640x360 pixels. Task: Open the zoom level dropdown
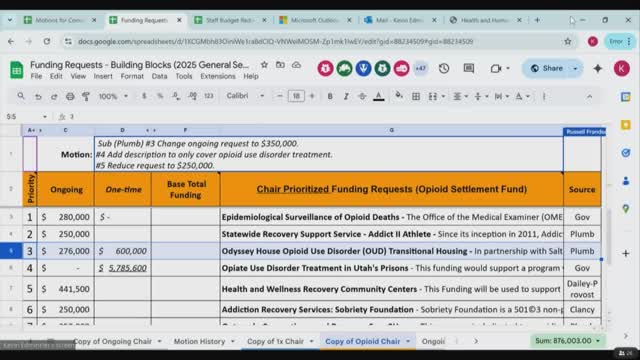coord(113,96)
